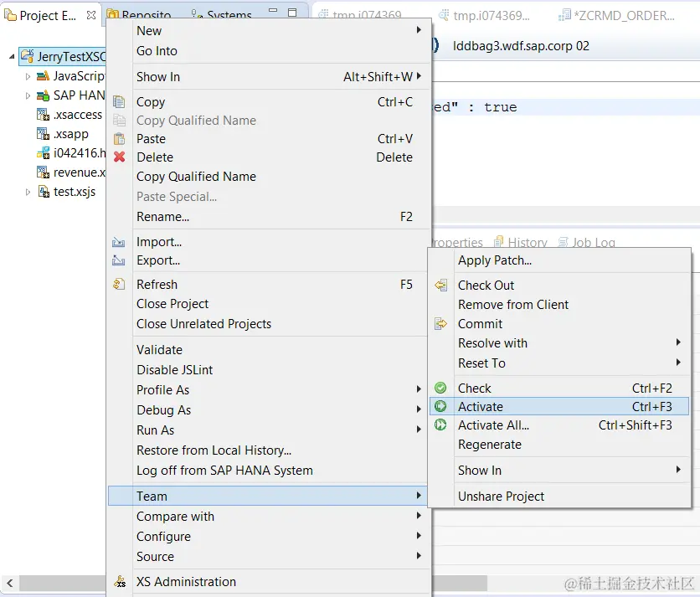The image size is (700, 597).
Task: Collapse the JerryTestXSC project tree
Action: pyautogui.click(x=12, y=57)
